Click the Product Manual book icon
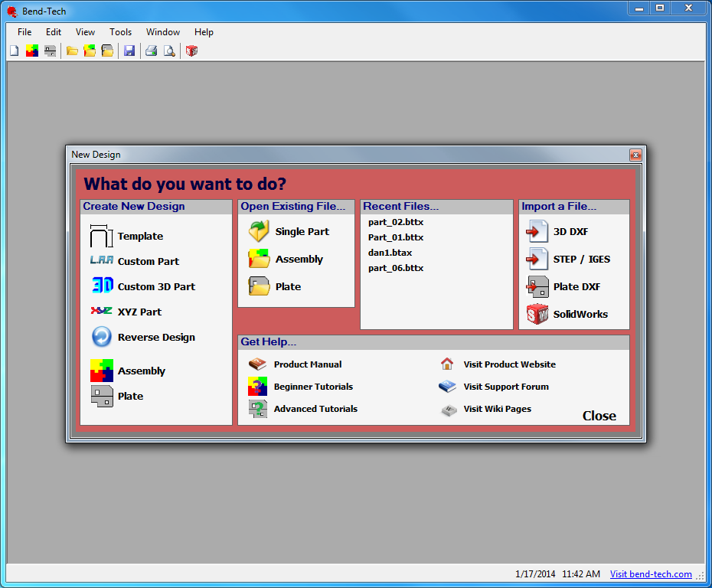This screenshot has width=712, height=588. pyautogui.click(x=257, y=364)
